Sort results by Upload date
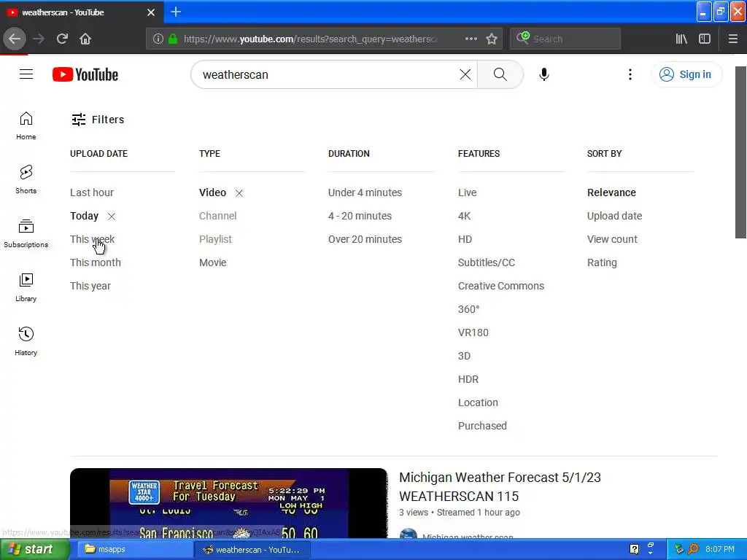Viewport: 747px width, 560px height. coord(614,216)
